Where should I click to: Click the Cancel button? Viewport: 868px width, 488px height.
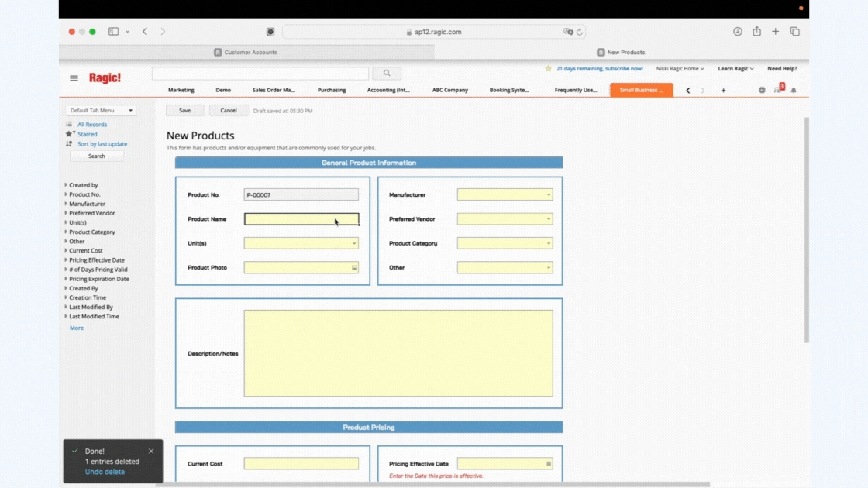click(229, 111)
